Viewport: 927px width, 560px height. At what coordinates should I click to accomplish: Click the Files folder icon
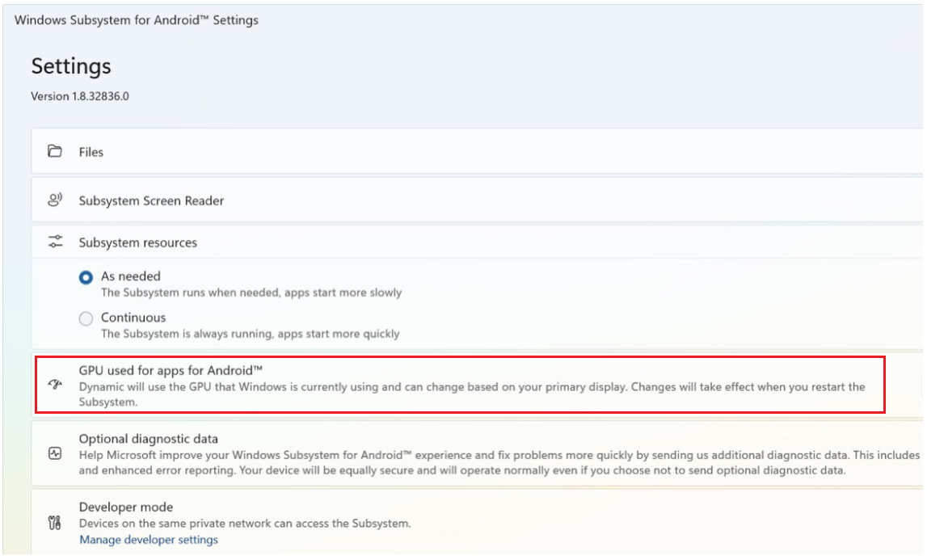click(55, 151)
